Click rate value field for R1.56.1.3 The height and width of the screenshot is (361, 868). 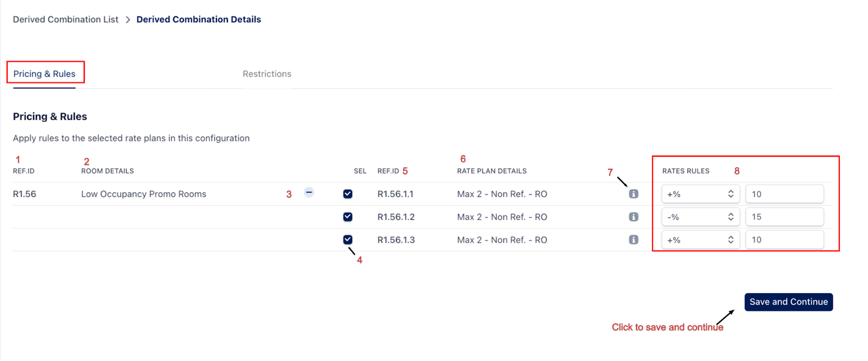pyautogui.click(x=784, y=240)
